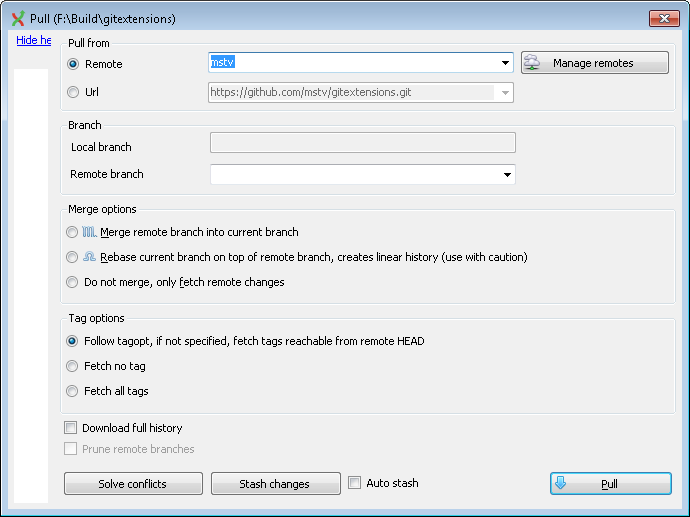This screenshot has width=690, height=517.
Task: Click into the Local branch field
Action: [x=363, y=143]
